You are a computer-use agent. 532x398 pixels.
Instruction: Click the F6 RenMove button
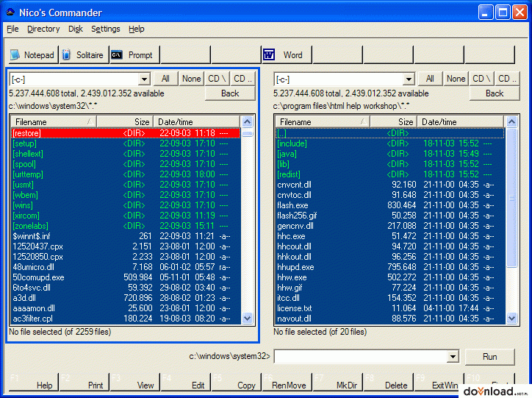click(287, 382)
